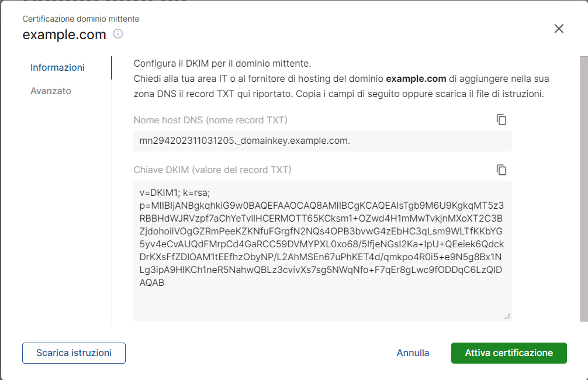The image size is (588, 380).
Task: Activate certification with the green button
Action: (509, 353)
